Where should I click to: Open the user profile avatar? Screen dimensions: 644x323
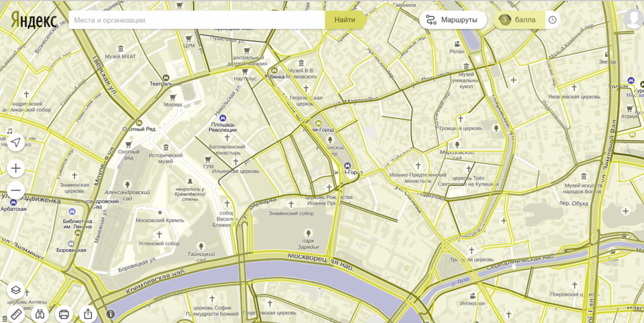click(x=634, y=19)
